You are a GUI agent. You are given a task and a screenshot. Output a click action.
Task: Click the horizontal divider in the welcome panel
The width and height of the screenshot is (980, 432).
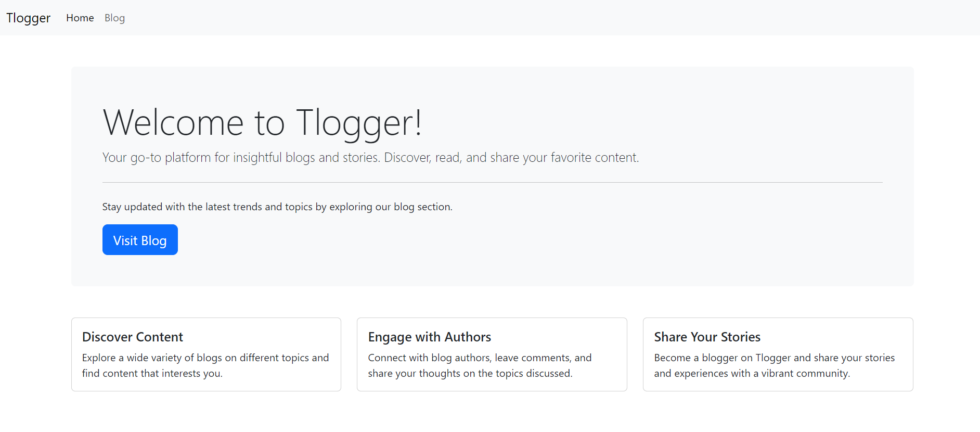492,183
